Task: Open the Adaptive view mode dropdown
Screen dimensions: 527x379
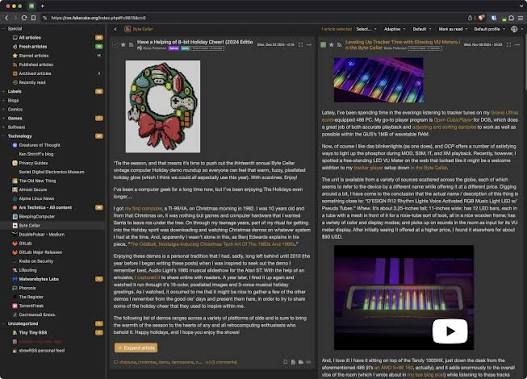Action: (395, 29)
